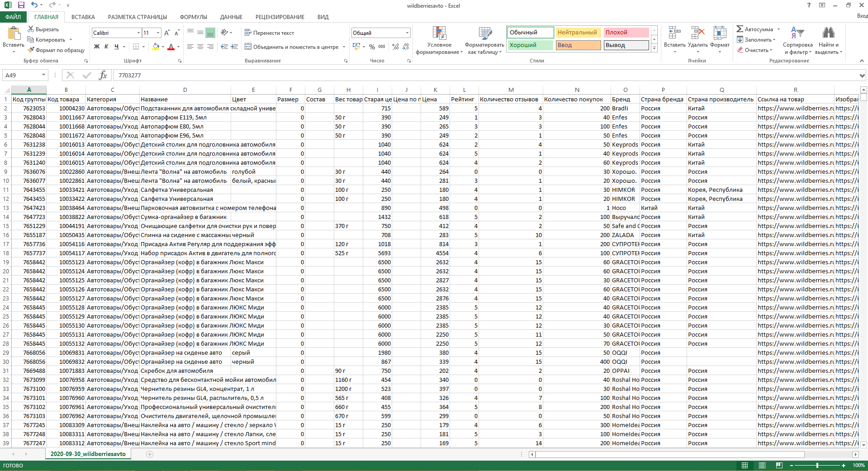Viewport: 868px width, 471px height.
Task: Switch to Page Break Preview in status bar
Action: 779,466
